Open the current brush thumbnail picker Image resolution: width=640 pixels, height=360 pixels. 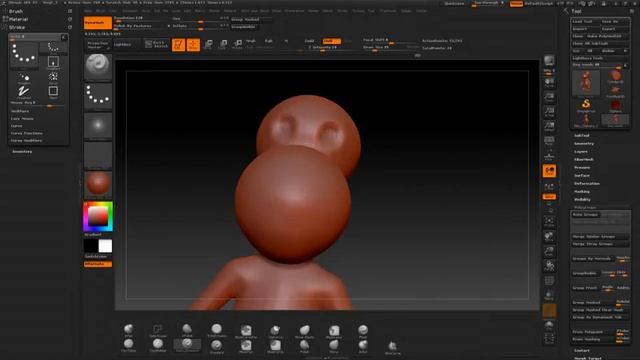[98, 66]
